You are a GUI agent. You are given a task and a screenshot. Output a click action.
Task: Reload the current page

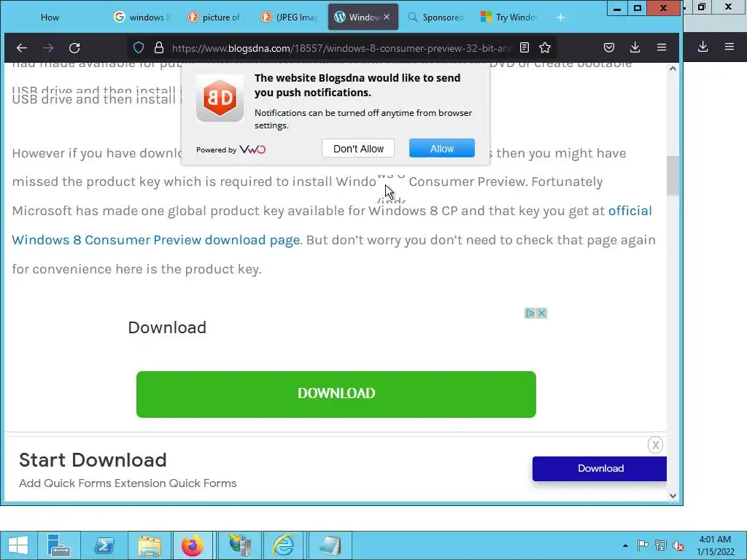pos(74,47)
